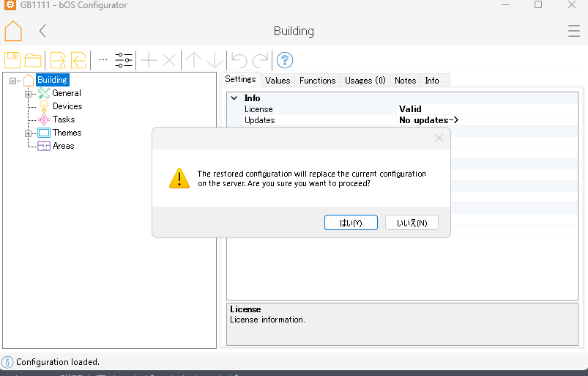The height and width of the screenshot is (376, 588).
Task: Select Themes in the tree
Action: pos(67,133)
